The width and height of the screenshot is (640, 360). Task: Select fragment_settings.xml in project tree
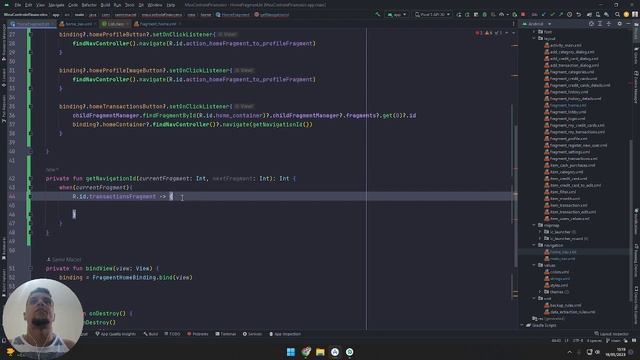coord(567,152)
